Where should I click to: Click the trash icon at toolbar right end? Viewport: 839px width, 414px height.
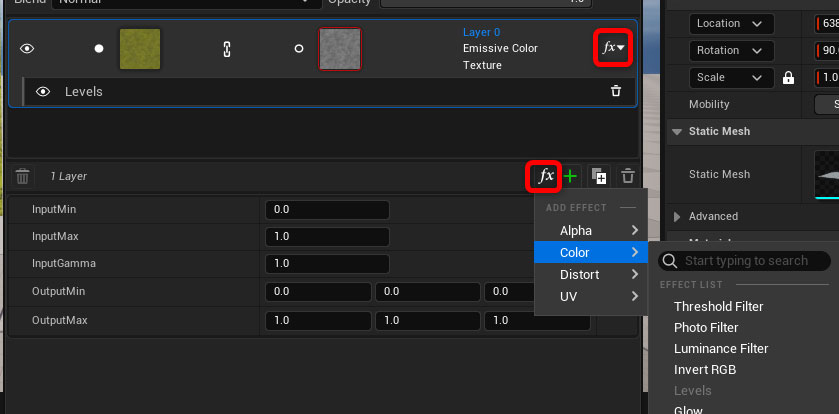(x=628, y=176)
